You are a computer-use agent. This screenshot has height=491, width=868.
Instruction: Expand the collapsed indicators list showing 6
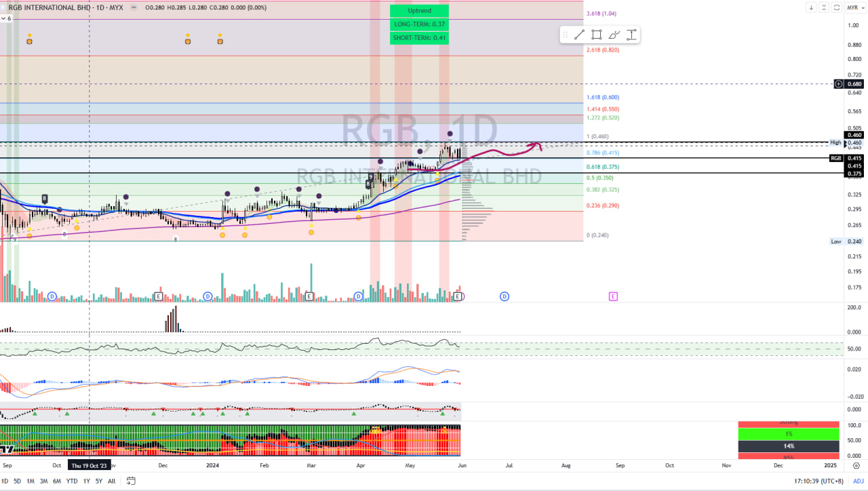point(6,18)
